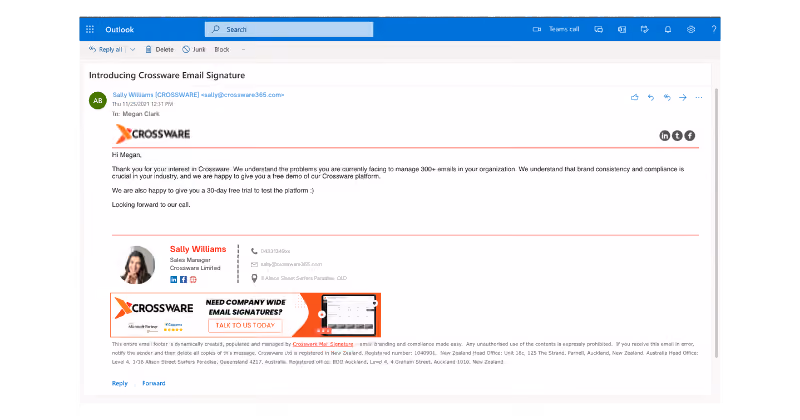Image resolution: width=800 pixels, height=420 pixels.
Task: Reply all using the double arrow icon
Action: [x=667, y=97]
